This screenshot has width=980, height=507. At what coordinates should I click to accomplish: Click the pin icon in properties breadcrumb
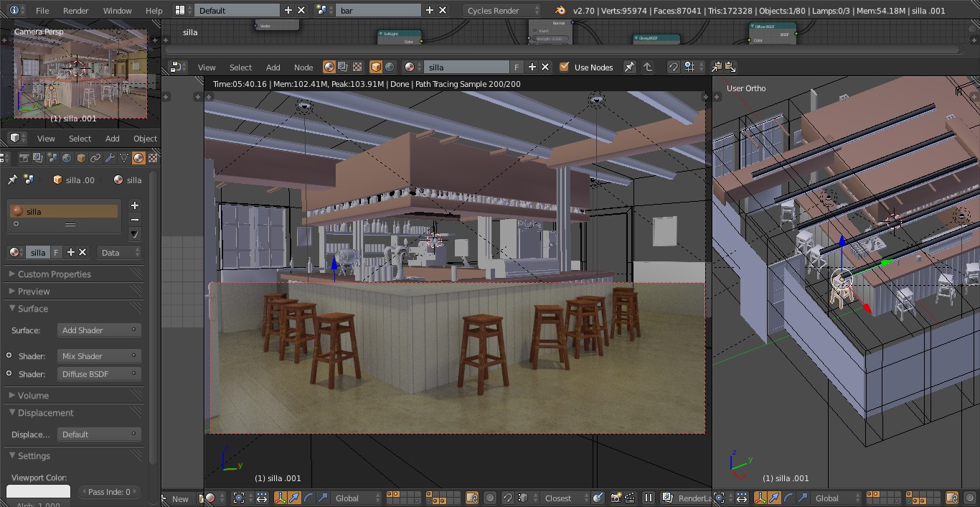click(x=12, y=180)
